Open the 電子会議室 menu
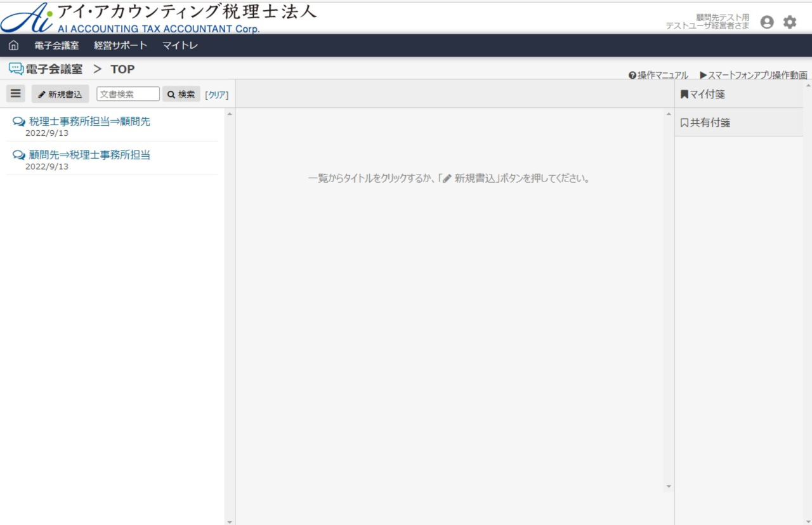The image size is (812, 525). tap(56, 46)
